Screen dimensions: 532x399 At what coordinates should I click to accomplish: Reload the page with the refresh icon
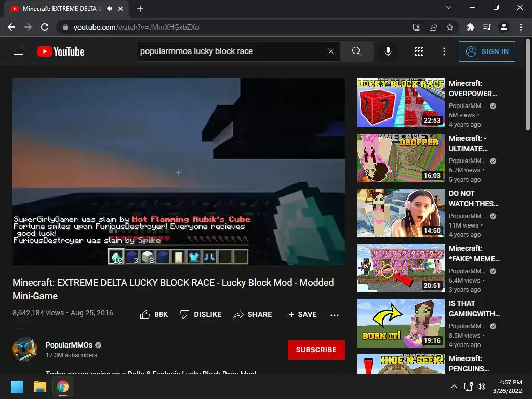click(45, 27)
